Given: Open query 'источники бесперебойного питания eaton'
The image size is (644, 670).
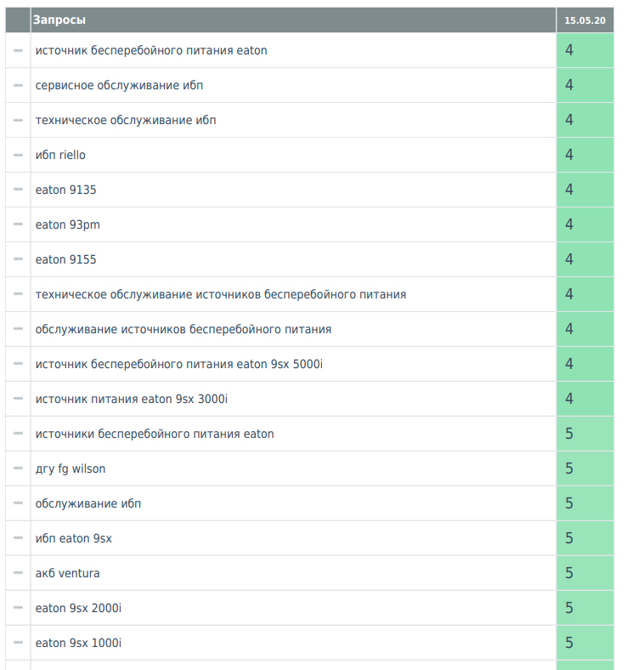Looking at the screenshot, I should [155, 434].
